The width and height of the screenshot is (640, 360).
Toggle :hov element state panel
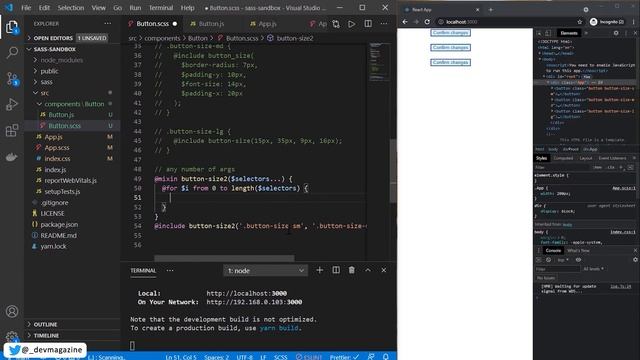pyautogui.click(x=598, y=167)
